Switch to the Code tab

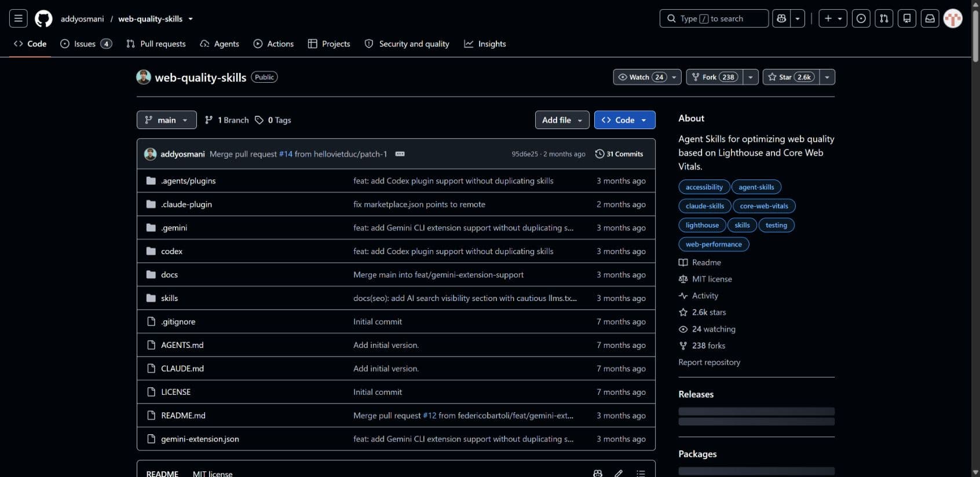pyautogui.click(x=30, y=43)
